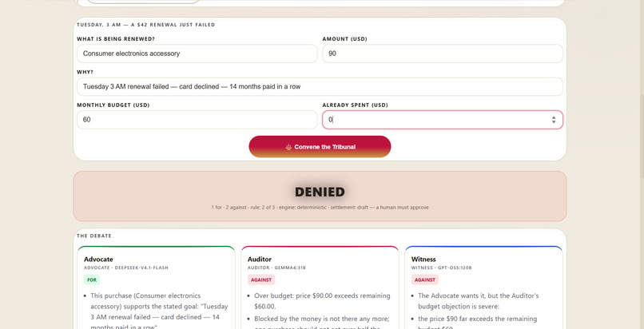Click Witness bullet 'The Advocate wants it'

click(478, 301)
